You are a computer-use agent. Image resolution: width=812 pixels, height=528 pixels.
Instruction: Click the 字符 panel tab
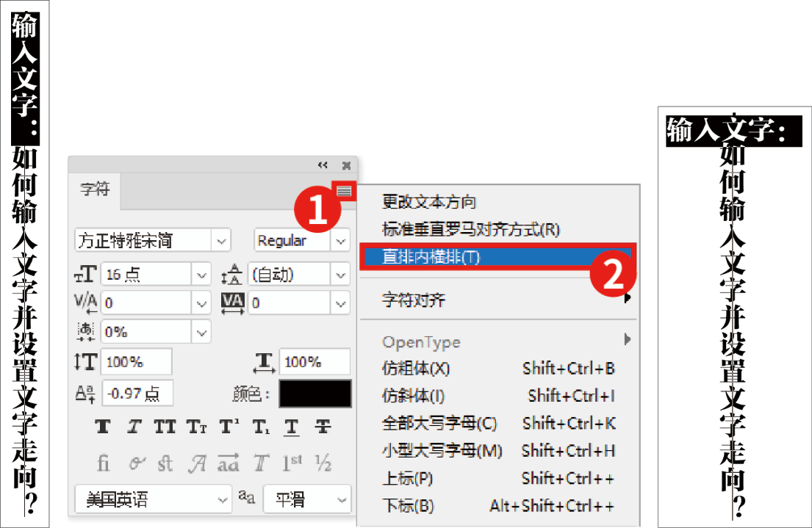pyautogui.click(x=95, y=189)
